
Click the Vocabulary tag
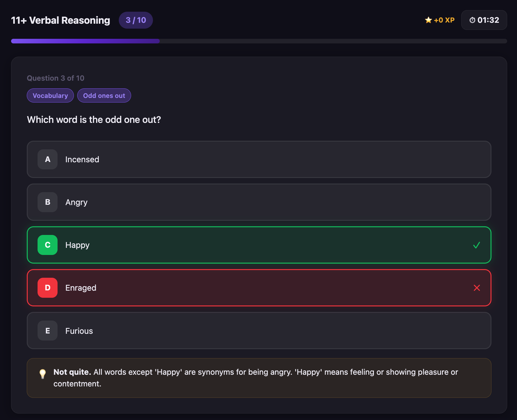[50, 96]
